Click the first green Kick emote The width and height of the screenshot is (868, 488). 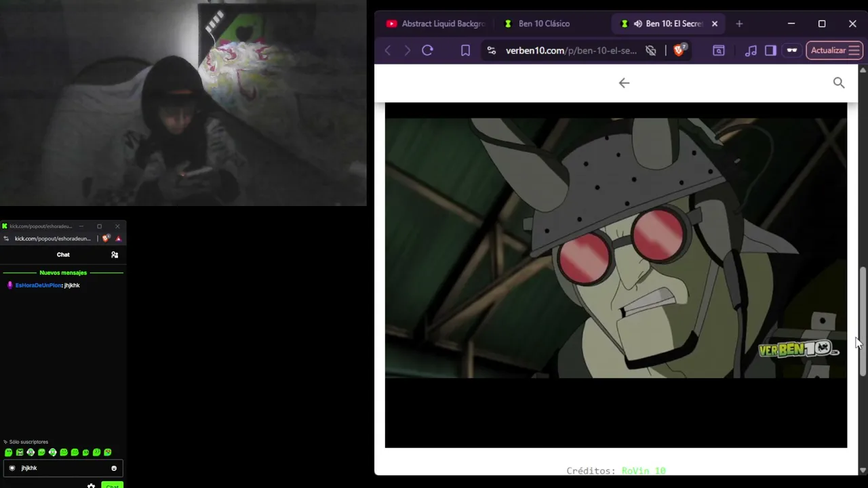click(8, 452)
